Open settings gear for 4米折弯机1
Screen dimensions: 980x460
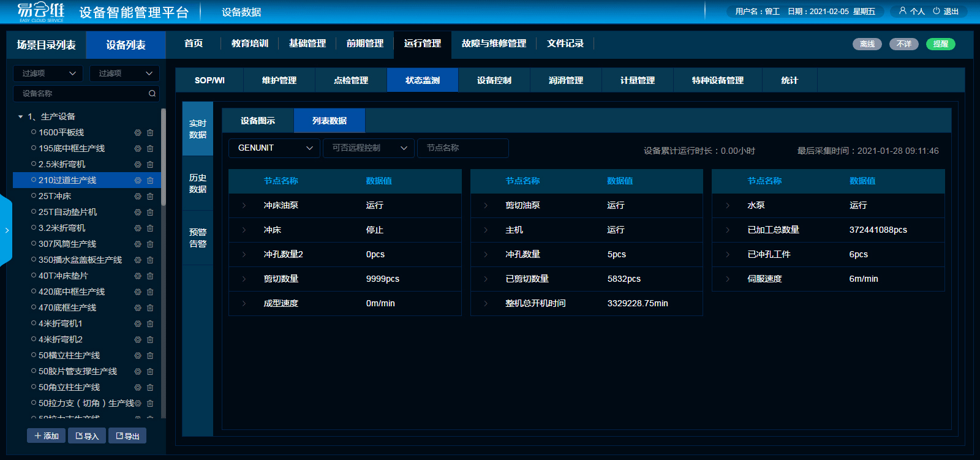coord(138,323)
